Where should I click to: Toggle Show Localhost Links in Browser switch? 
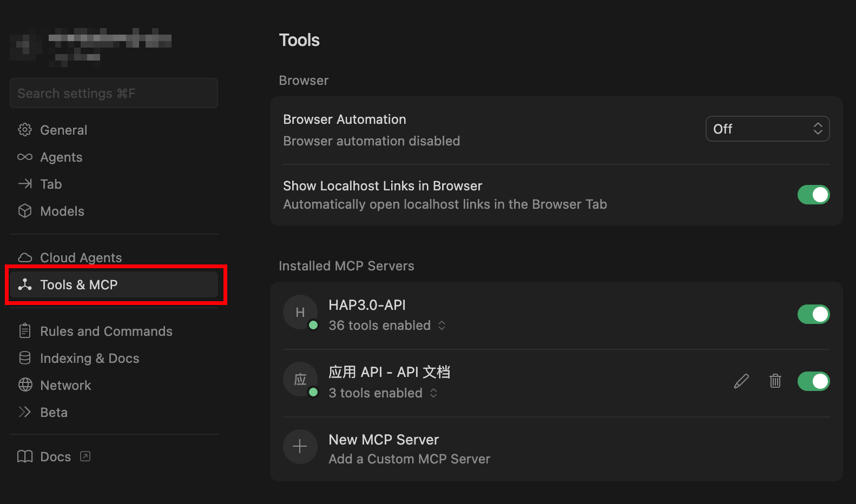click(813, 195)
